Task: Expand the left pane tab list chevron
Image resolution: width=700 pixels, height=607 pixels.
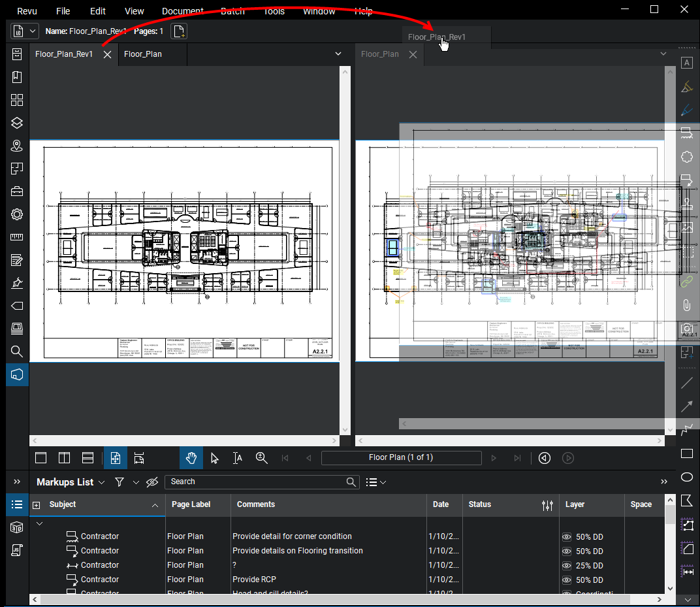Action: [338, 54]
